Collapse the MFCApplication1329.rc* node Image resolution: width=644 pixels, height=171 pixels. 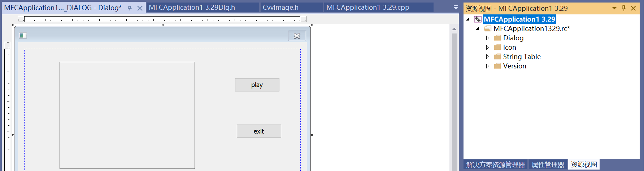478,28
